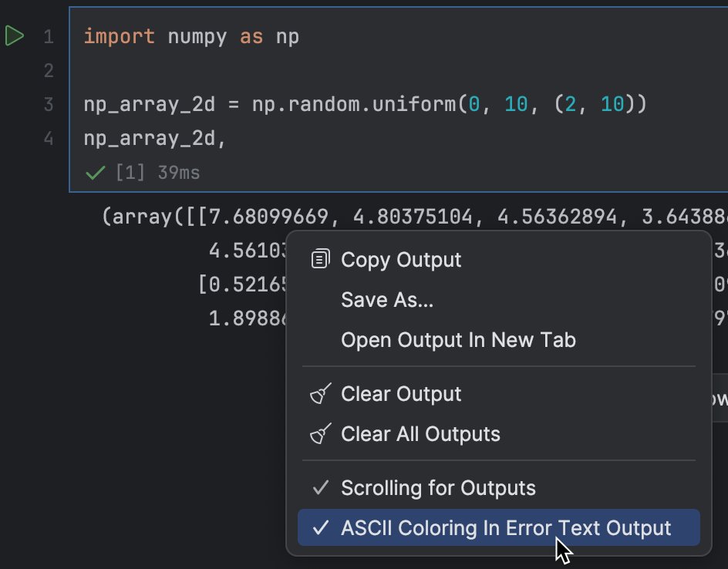Select Copy Output from the menu
The image size is (728, 569).
(402, 259)
